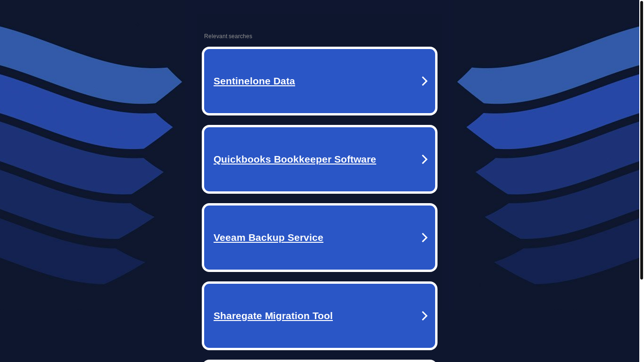Click the word Bookkeeper in the second link

point(303,159)
